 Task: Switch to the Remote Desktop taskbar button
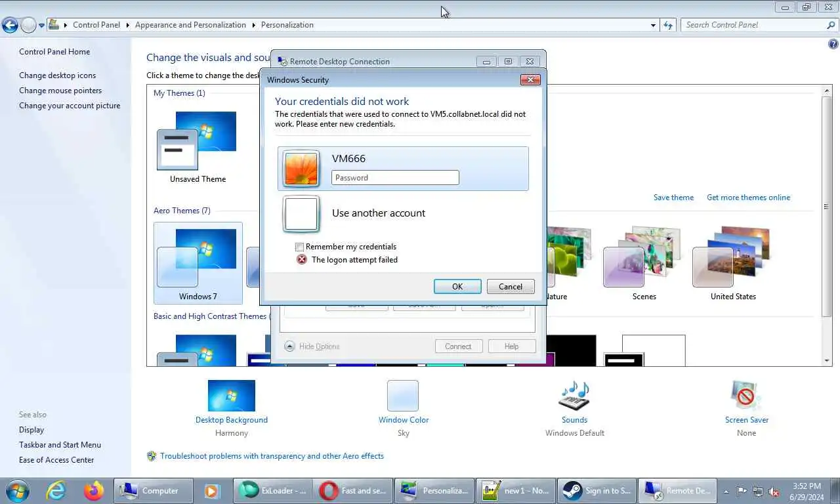point(678,491)
